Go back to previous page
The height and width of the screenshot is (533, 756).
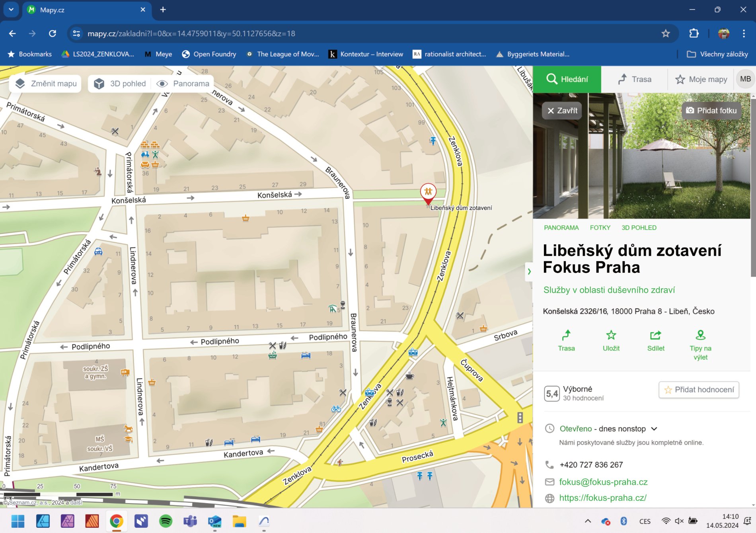pyautogui.click(x=12, y=33)
